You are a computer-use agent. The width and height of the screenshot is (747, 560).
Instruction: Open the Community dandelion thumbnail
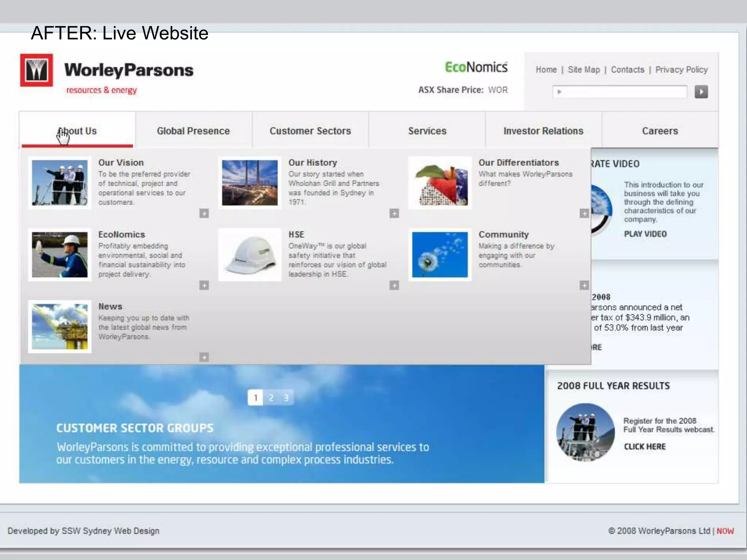click(440, 254)
